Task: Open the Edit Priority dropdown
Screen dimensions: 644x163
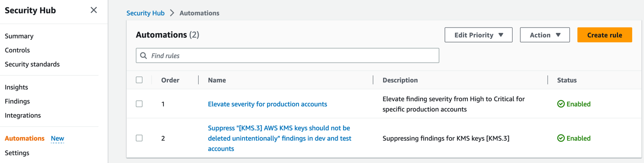Action: pos(478,35)
